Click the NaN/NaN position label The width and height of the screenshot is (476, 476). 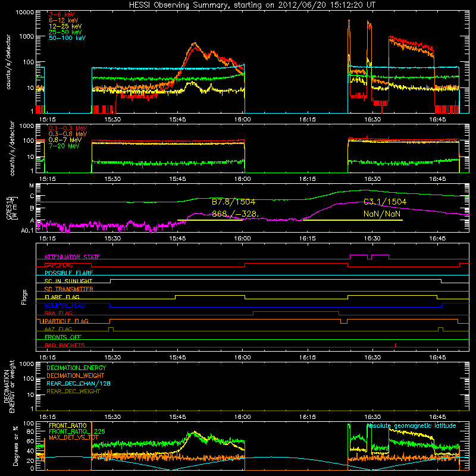382,214
